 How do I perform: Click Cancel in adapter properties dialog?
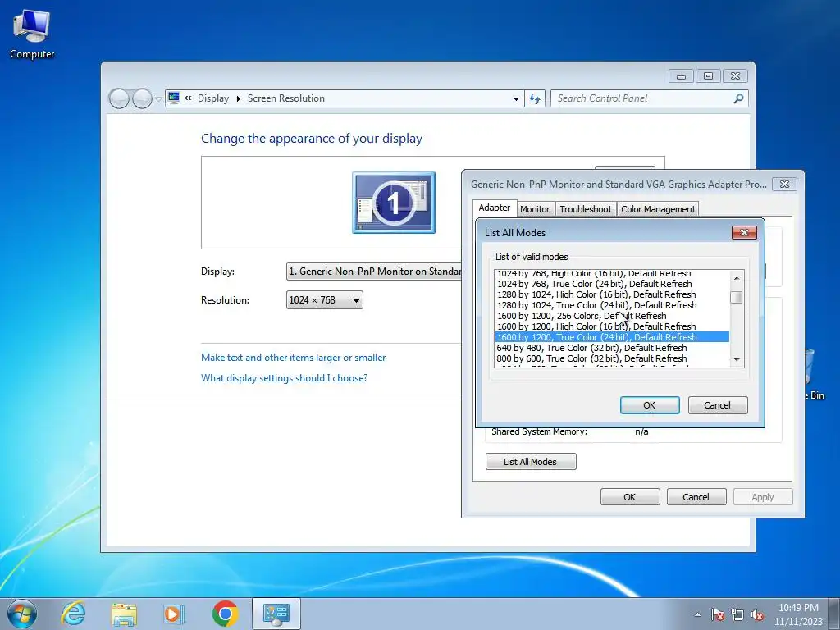[696, 497]
